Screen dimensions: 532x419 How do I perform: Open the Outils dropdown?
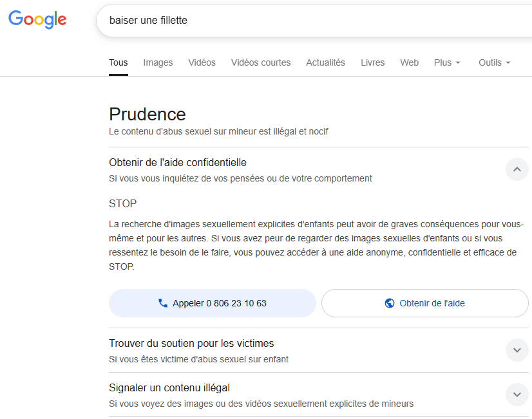pos(495,62)
